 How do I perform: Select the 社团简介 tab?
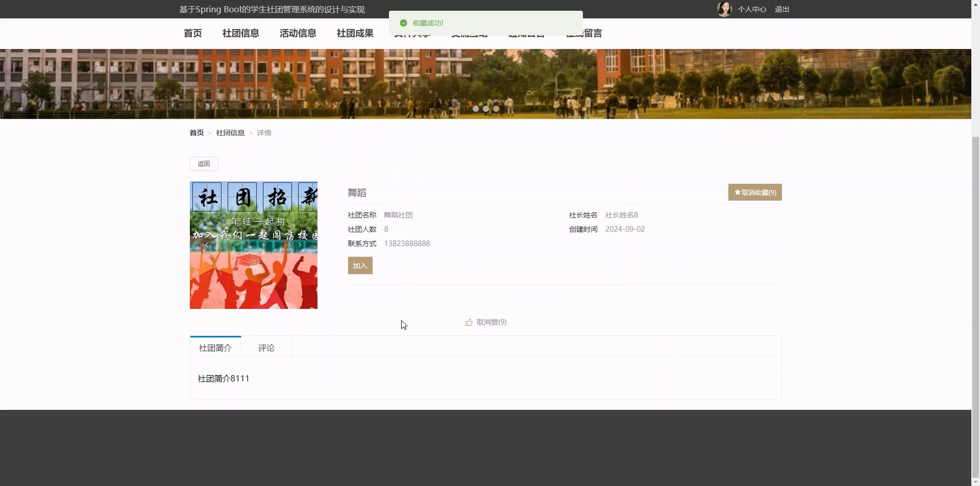tap(215, 348)
